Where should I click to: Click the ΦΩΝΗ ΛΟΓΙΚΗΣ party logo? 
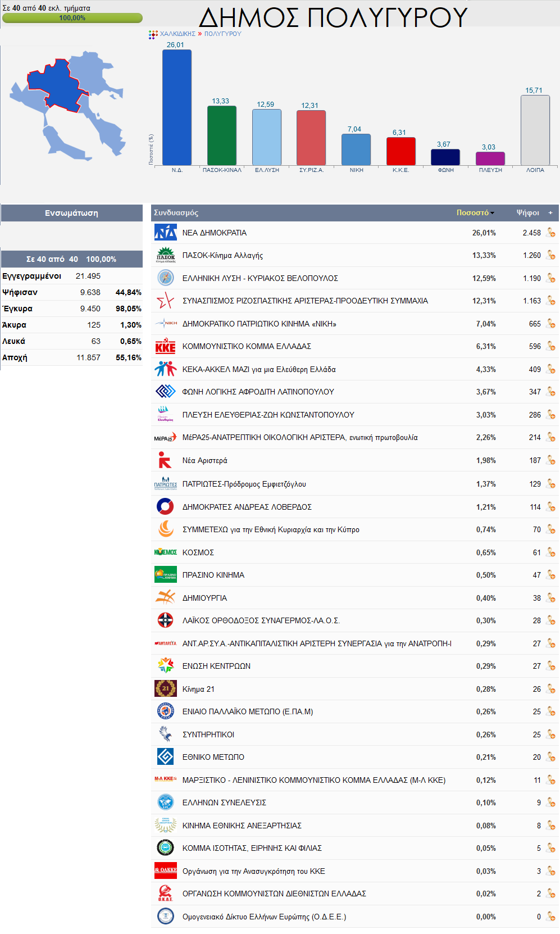pos(165,392)
